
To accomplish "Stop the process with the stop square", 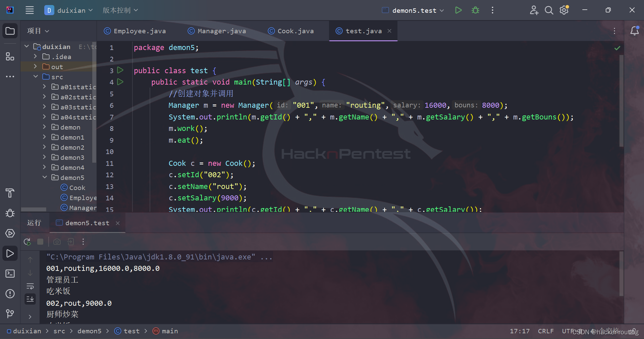I will click(40, 242).
